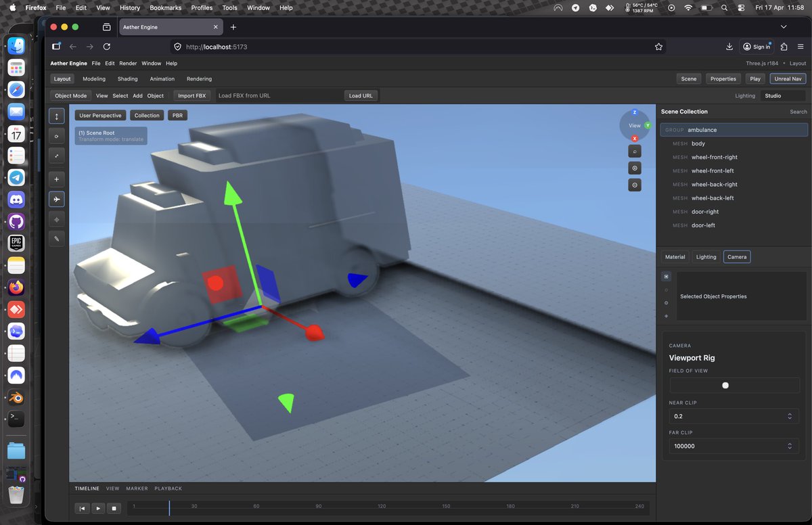Click the Far Clip stepper arrows

[x=790, y=446]
